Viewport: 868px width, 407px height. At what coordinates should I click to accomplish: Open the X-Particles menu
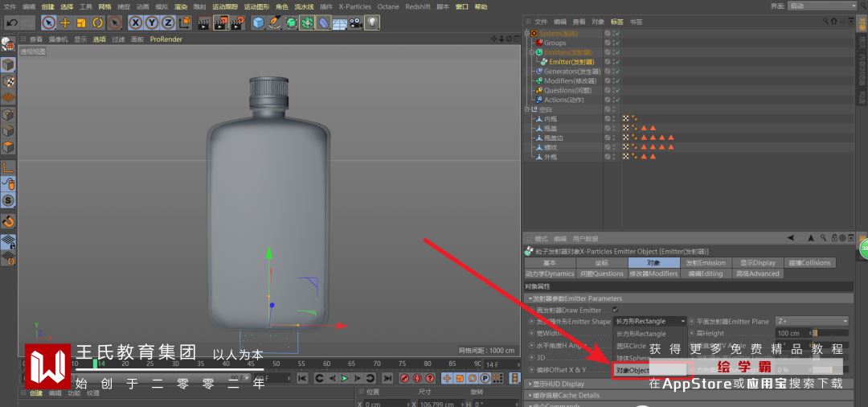[x=355, y=6]
